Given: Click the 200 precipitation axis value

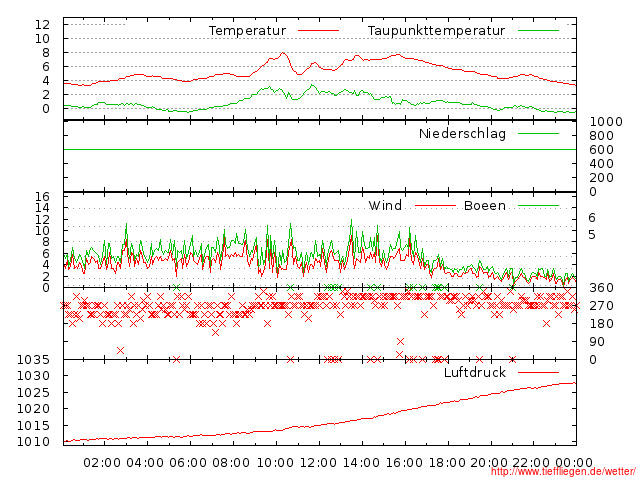Looking at the screenshot, I should click(x=602, y=178).
